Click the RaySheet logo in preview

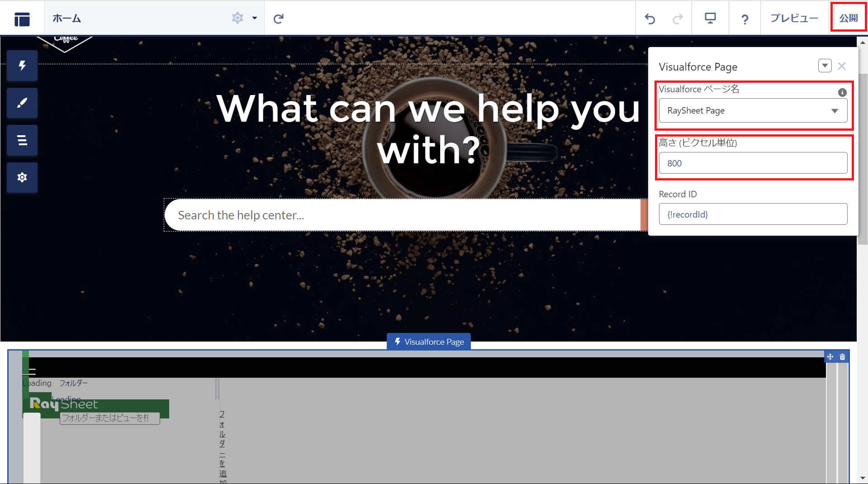(x=64, y=404)
